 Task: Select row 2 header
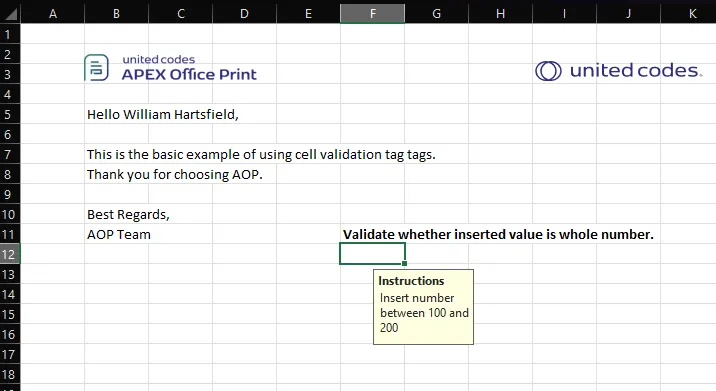coord(10,54)
